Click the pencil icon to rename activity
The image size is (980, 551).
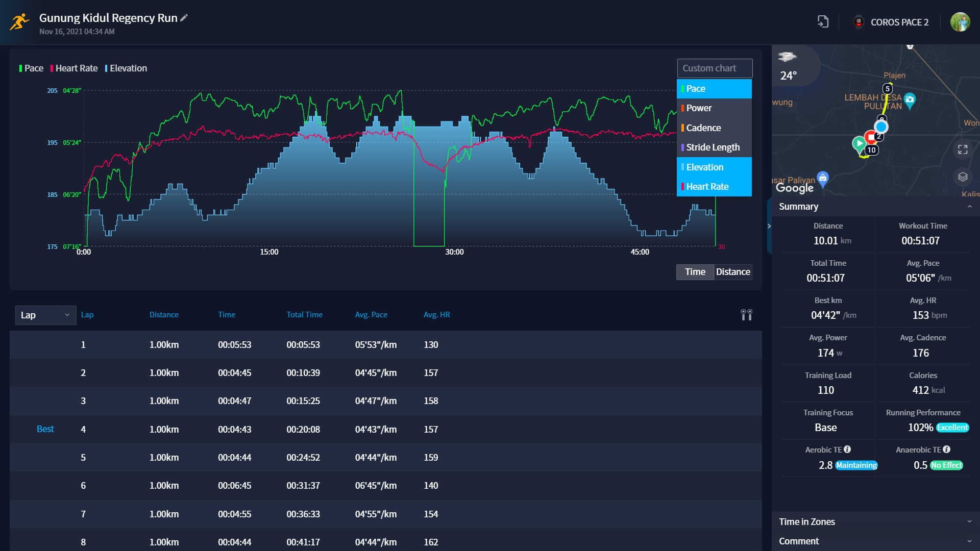tap(184, 18)
